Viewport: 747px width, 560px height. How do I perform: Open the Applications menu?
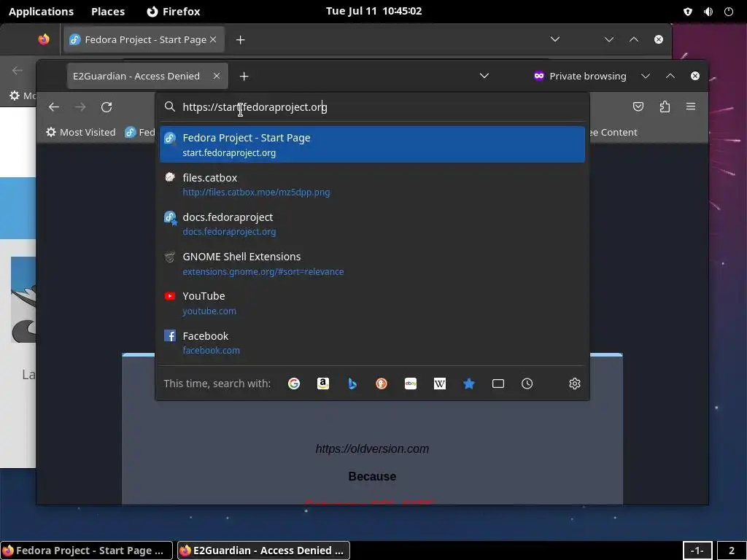pos(41,12)
